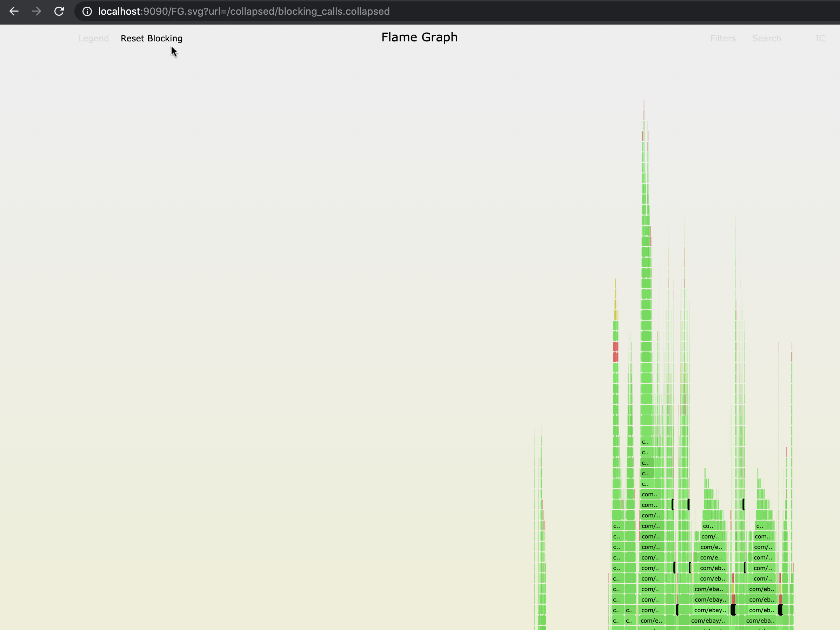Click the Search icon in toolbar
This screenshot has width=840, height=630.
pyautogui.click(x=767, y=38)
